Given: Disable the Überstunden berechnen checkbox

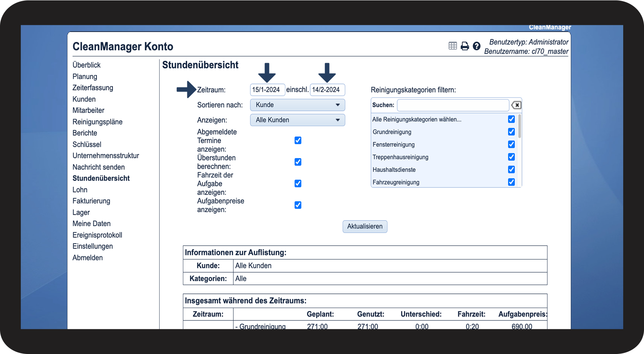Looking at the screenshot, I should click(298, 162).
